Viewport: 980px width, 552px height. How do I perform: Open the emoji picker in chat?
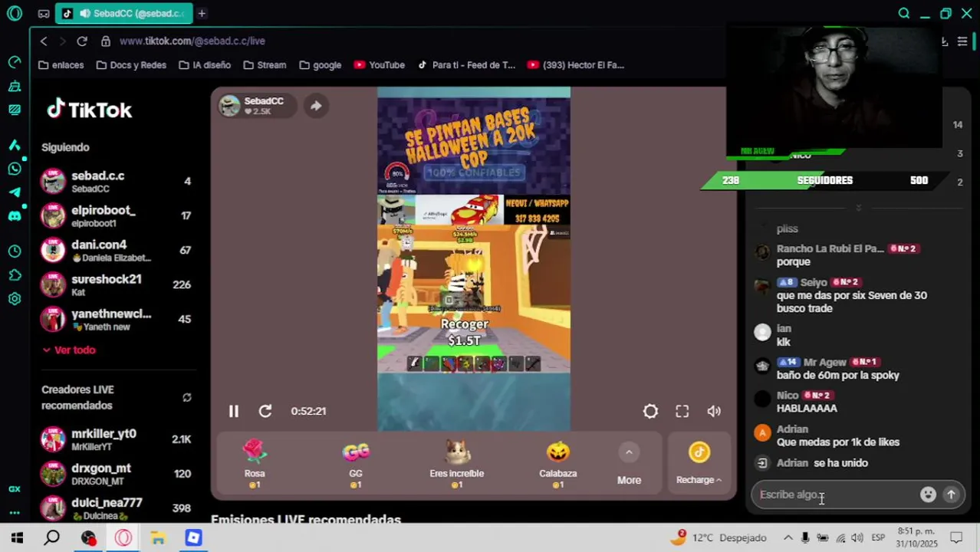point(928,495)
